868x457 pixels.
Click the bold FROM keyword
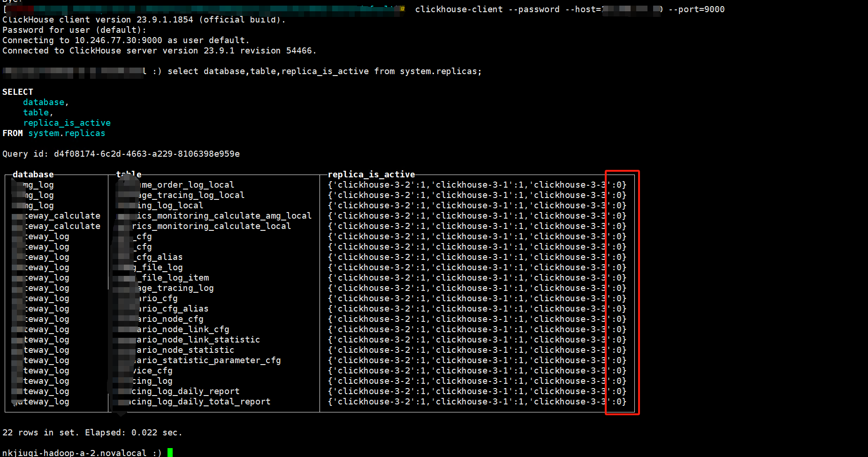pyautogui.click(x=13, y=133)
